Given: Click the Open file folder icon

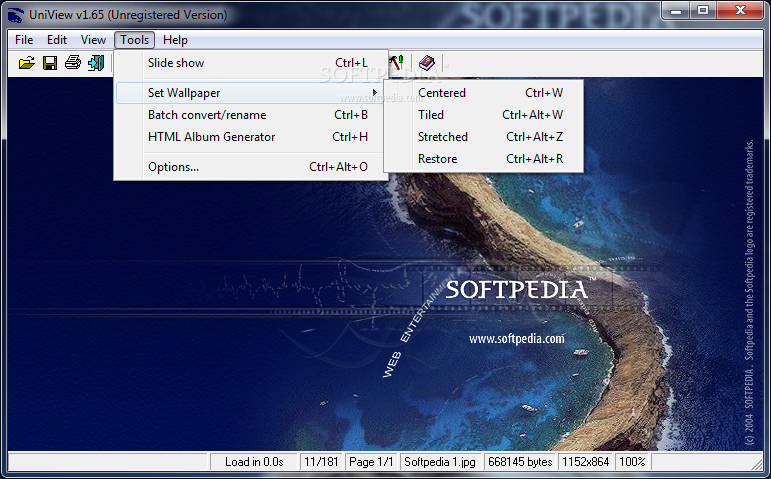Looking at the screenshot, I should point(27,63).
